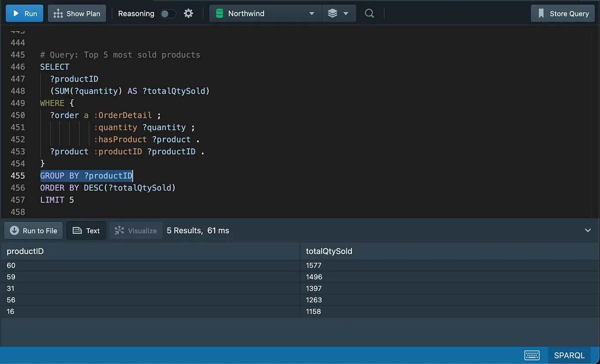Image resolution: width=600 pixels, height=364 pixels.
Task: Click the :hasProduct ?product line
Action: click(x=147, y=140)
